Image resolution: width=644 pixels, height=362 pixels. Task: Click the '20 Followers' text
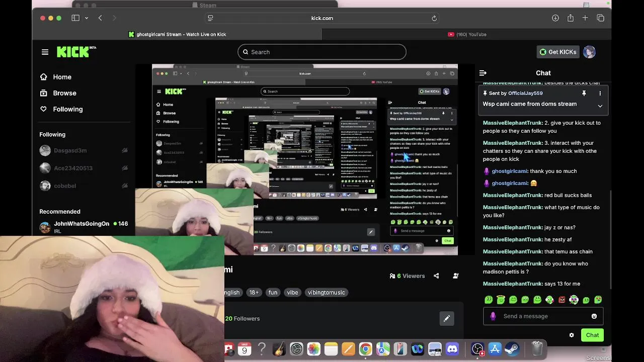(243, 318)
